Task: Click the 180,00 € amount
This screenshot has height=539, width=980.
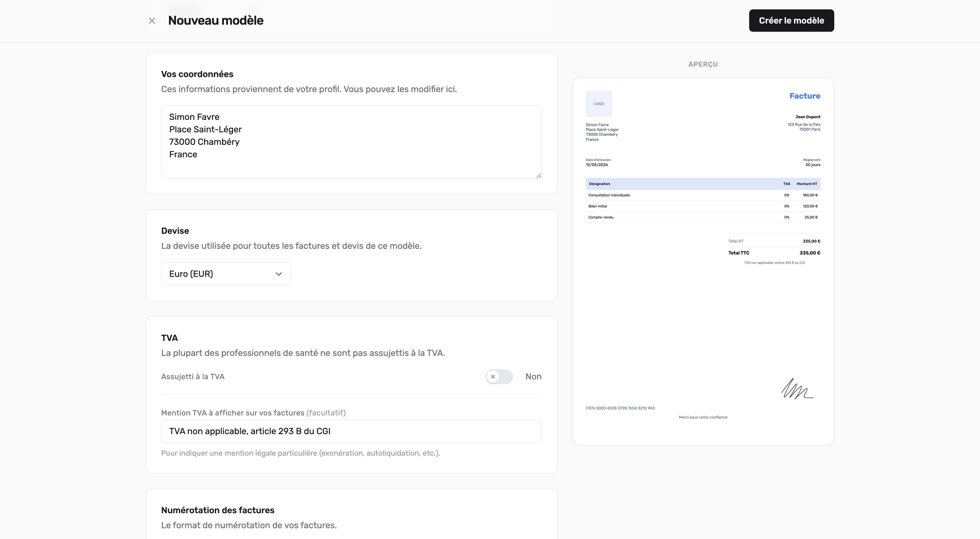Action: 810,195
